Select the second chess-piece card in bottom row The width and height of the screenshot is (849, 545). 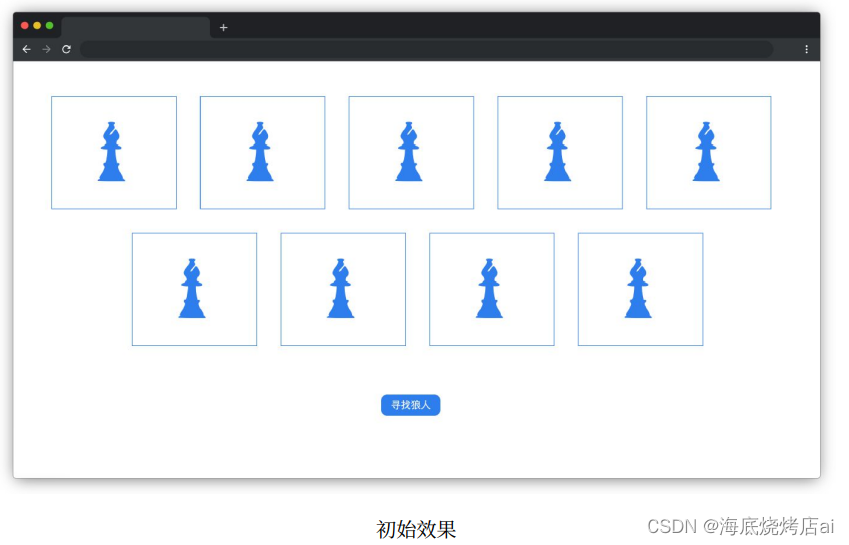point(343,289)
